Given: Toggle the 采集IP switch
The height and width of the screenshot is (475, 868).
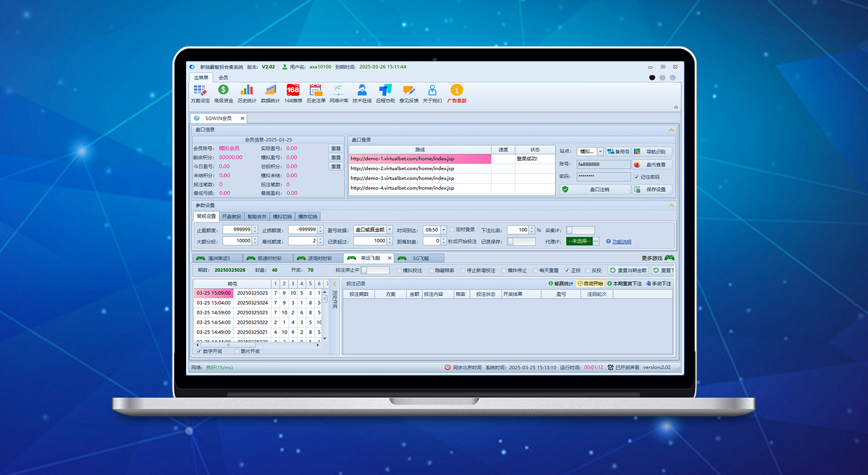Looking at the screenshot, I should click(x=580, y=230).
